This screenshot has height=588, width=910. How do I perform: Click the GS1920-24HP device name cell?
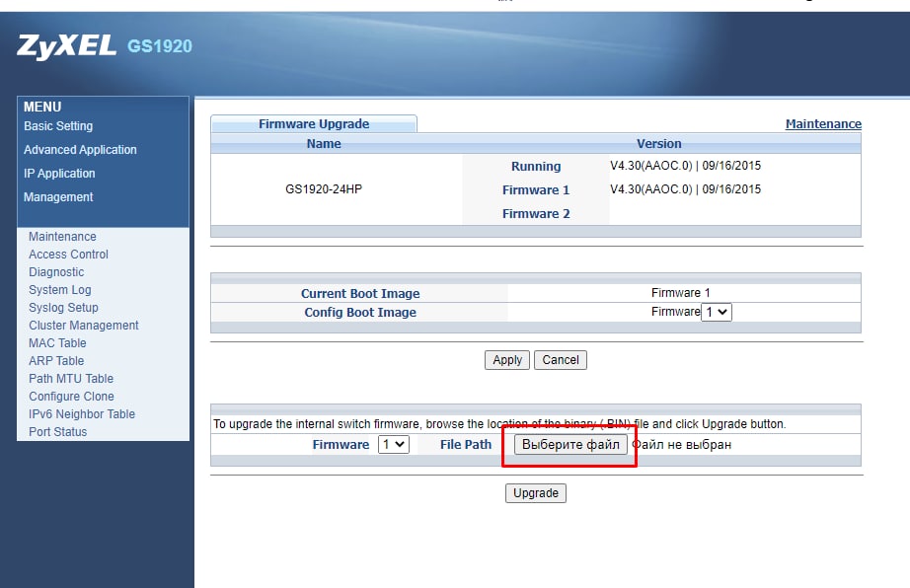pos(324,189)
